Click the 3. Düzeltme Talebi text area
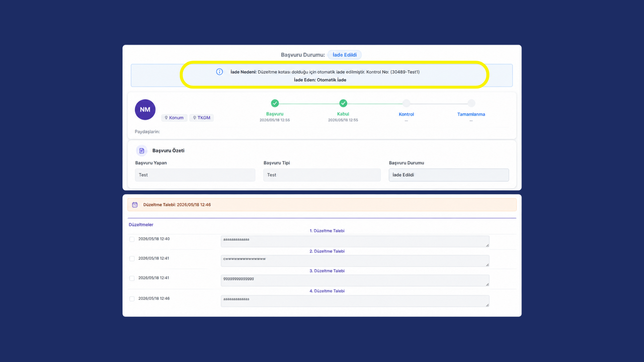The image size is (644, 362). pos(355,281)
